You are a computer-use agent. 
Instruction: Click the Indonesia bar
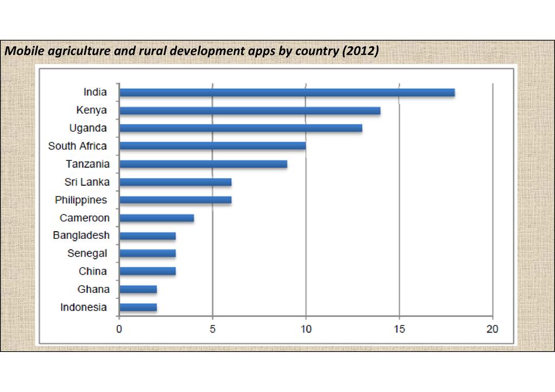[138, 308]
